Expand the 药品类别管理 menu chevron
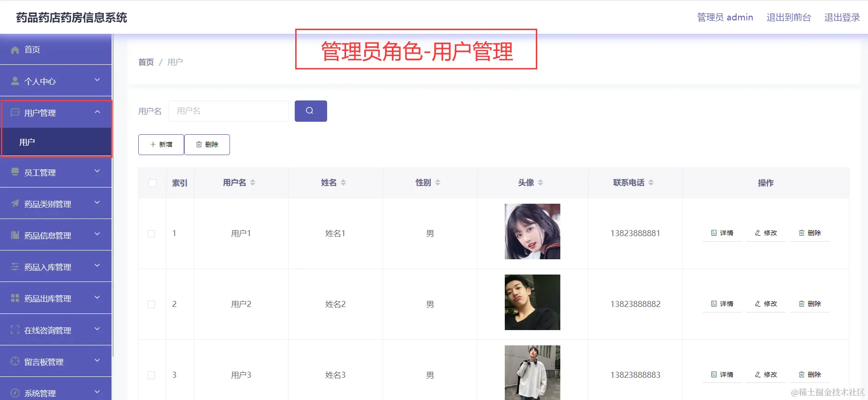Screen dimensions: 868x400 click(x=97, y=203)
